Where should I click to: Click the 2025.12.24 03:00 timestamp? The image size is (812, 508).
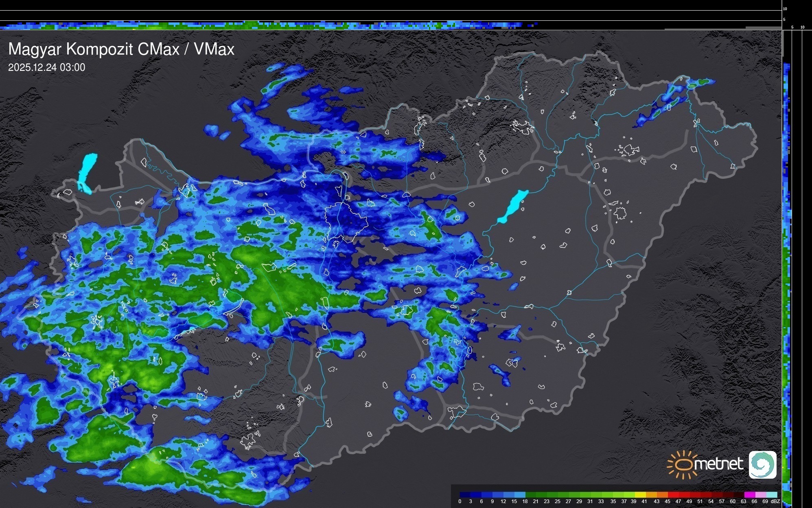coord(46,68)
